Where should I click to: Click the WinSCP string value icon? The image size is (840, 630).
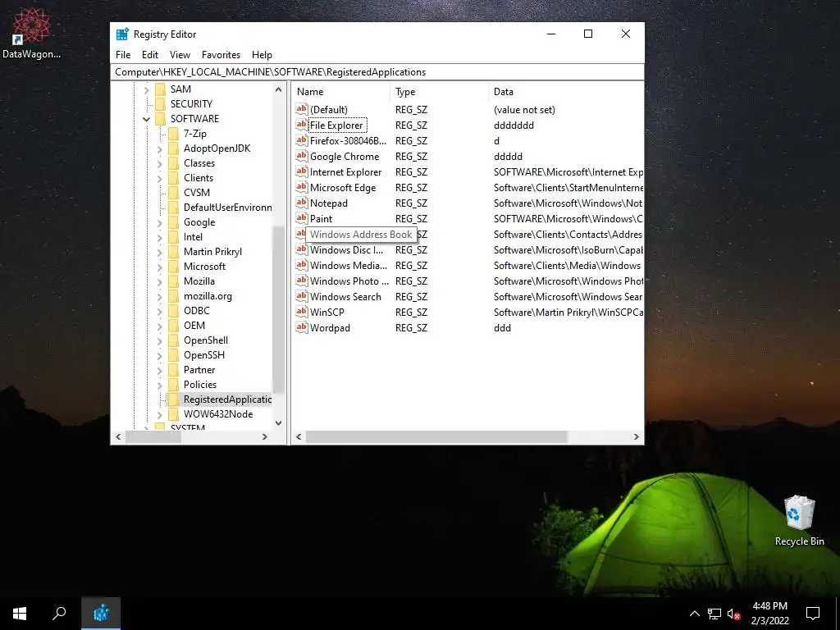click(x=302, y=312)
